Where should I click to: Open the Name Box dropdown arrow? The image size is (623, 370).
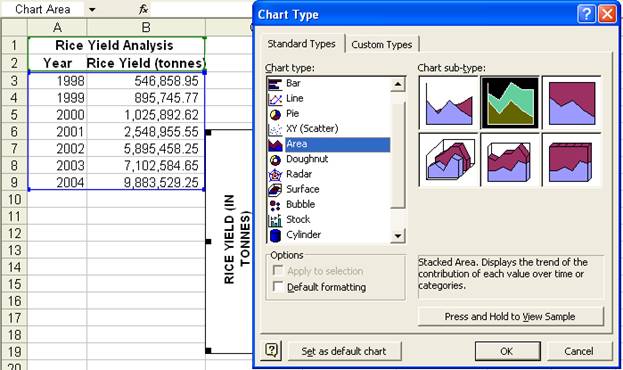tap(92, 9)
